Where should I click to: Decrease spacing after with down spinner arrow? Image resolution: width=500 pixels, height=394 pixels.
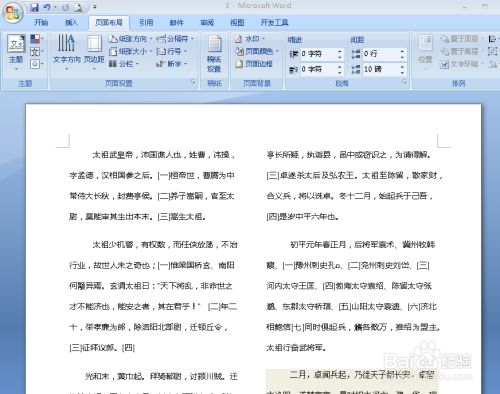click(403, 72)
